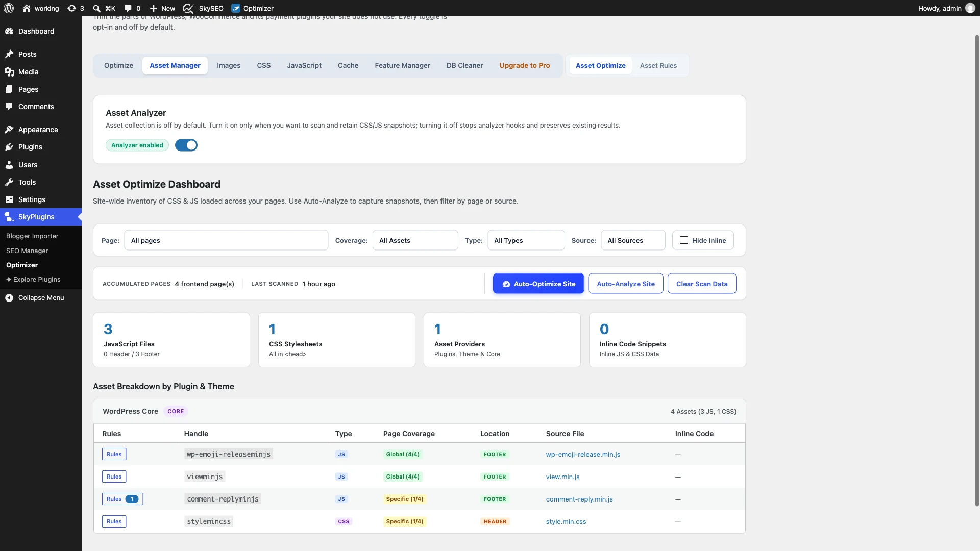
Task: Click the page vertical scrollbar
Action: [977, 270]
